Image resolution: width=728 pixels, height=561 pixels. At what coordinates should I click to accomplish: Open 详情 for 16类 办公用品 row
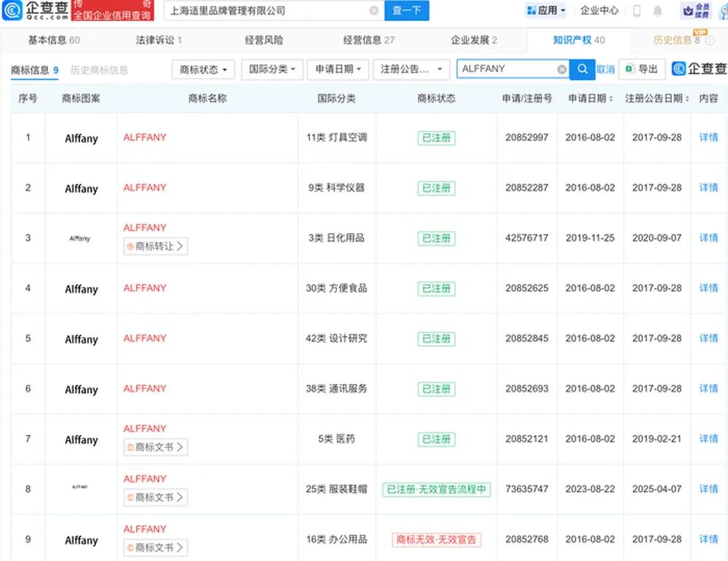pyautogui.click(x=708, y=539)
